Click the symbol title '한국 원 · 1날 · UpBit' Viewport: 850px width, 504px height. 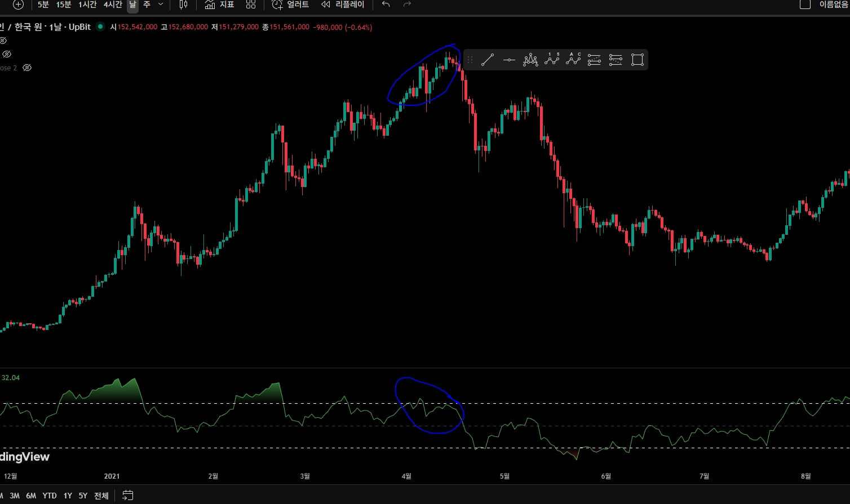pyautogui.click(x=52, y=27)
